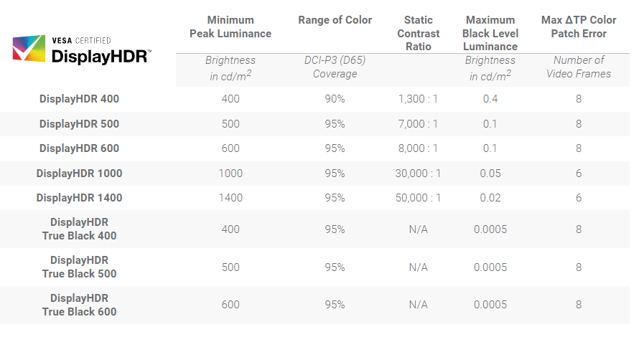Select the DisplayHDR True Black 600 label

click(x=79, y=305)
